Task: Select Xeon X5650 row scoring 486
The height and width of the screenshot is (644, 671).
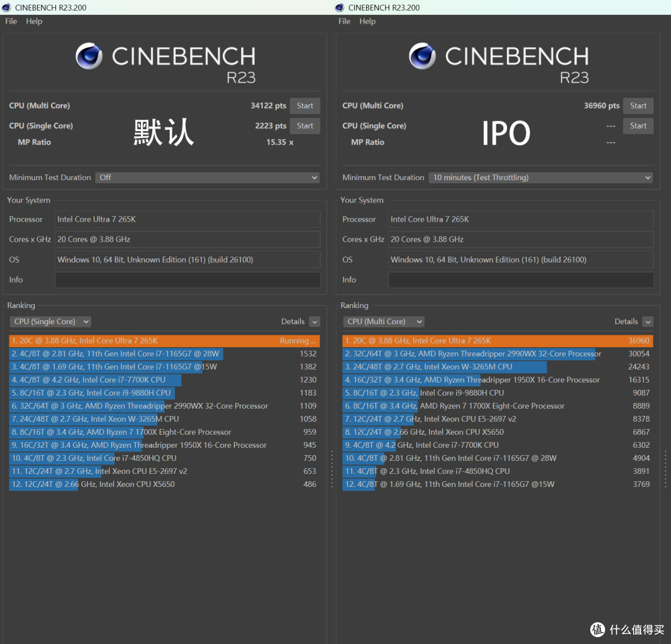Action: pyautogui.click(x=164, y=484)
